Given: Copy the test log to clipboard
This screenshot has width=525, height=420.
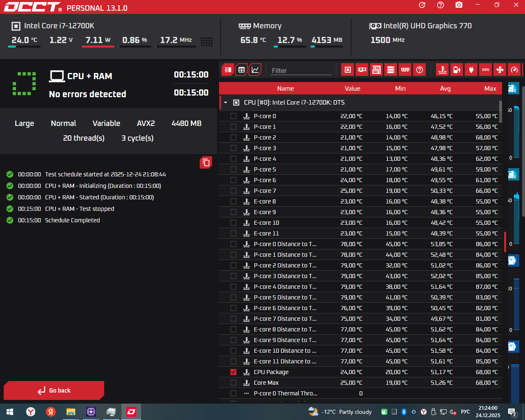Looking at the screenshot, I should click(x=206, y=162).
